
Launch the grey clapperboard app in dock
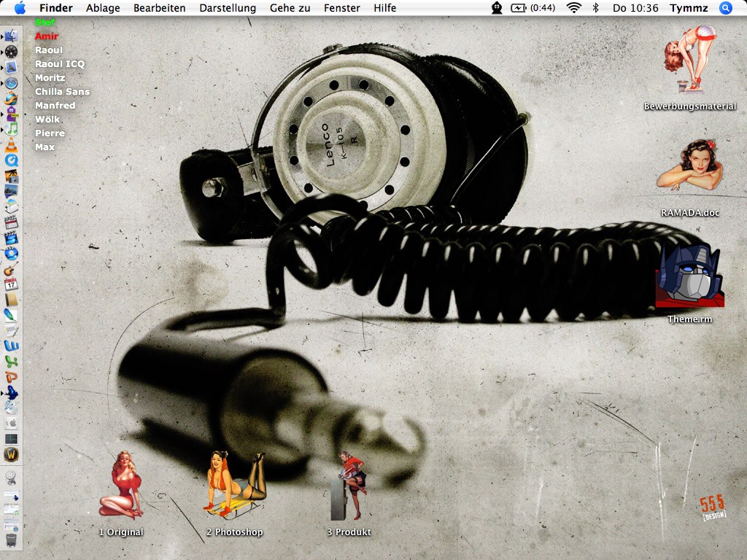click(x=11, y=222)
